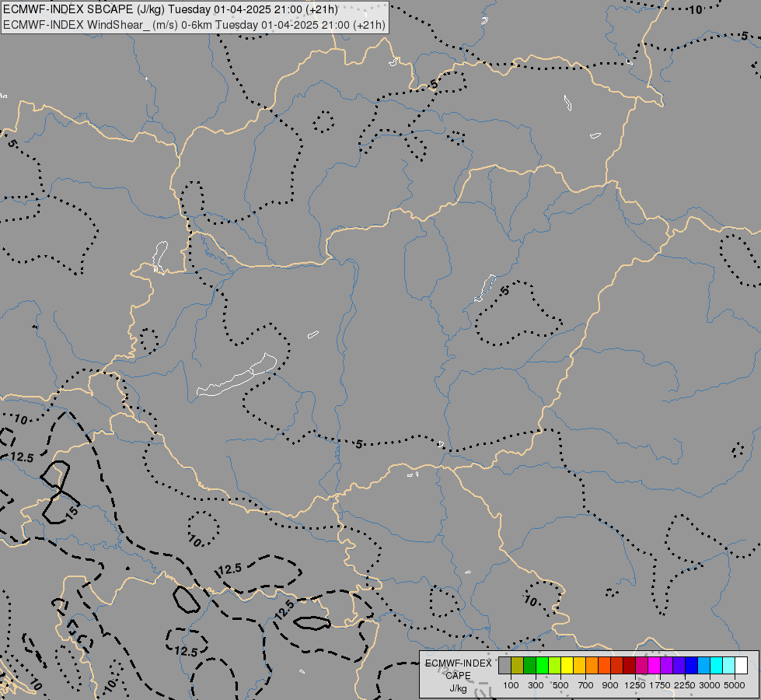Click the CAPE legend caption
761x700 pixels.
coord(458,676)
